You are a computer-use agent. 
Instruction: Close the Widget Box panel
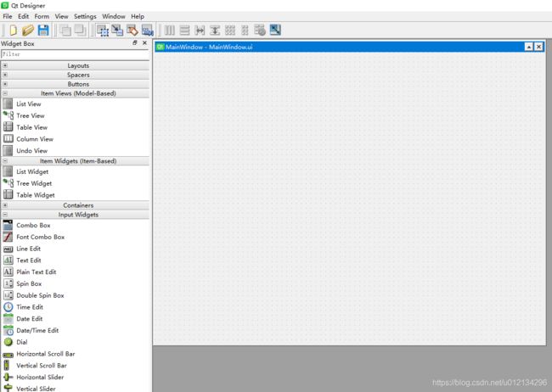point(144,42)
